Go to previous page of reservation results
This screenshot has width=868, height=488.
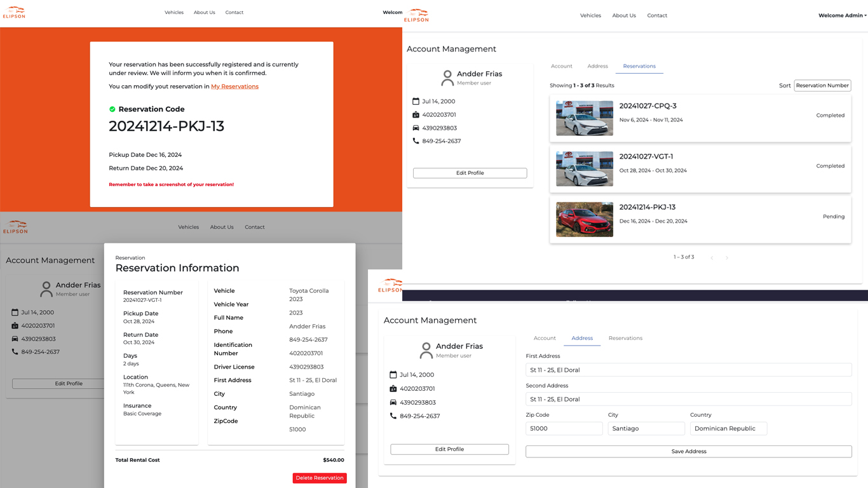click(x=712, y=257)
